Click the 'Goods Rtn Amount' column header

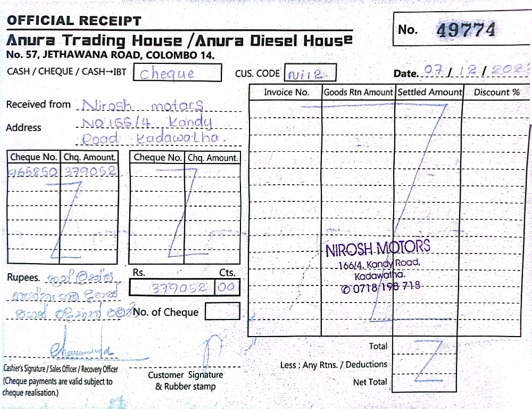[358, 92]
